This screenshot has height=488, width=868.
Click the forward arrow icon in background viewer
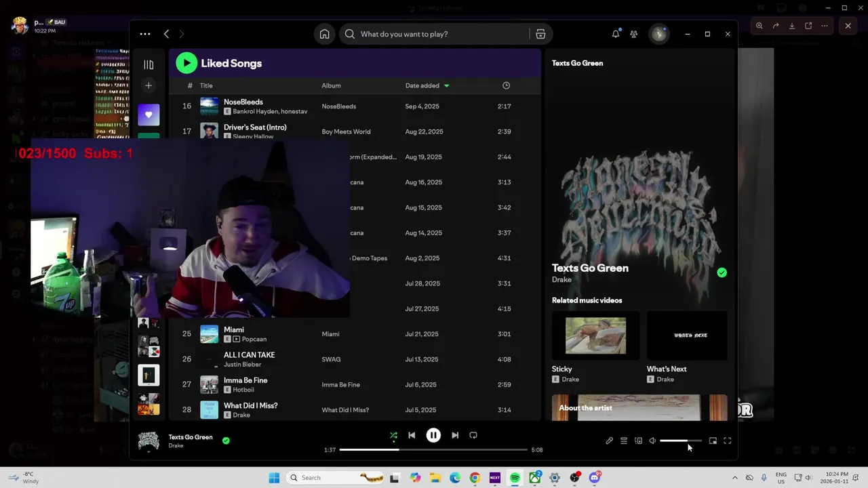[x=776, y=26]
